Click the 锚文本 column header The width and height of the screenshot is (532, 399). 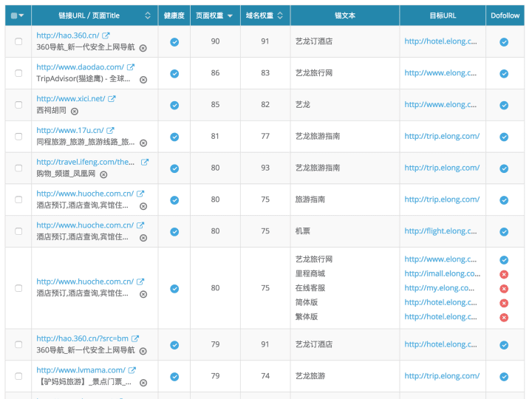(345, 16)
